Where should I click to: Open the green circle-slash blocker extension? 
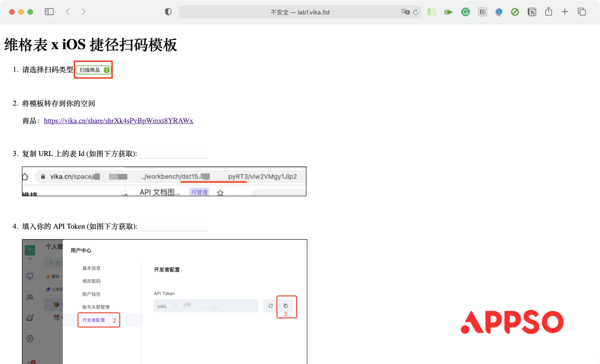515,12
